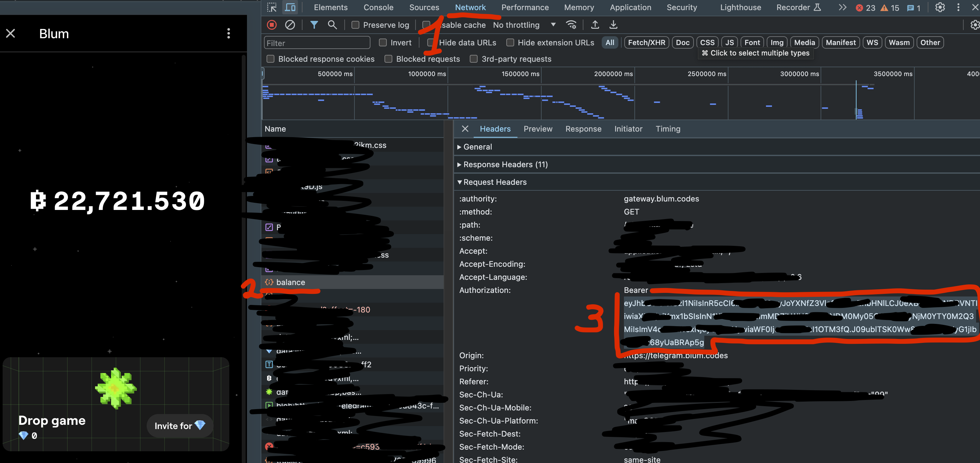980x463 pixels.
Task: Open the Performance tab
Action: pos(525,7)
